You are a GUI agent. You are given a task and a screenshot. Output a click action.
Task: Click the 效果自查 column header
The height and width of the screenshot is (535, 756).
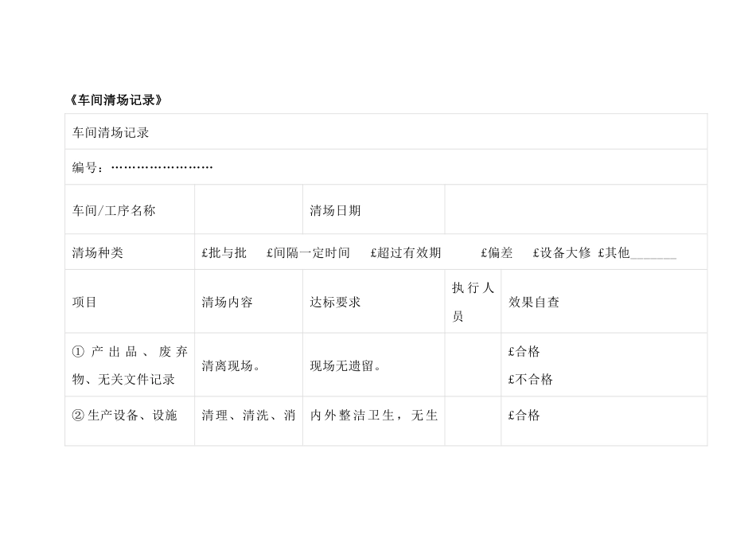[604, 302]
